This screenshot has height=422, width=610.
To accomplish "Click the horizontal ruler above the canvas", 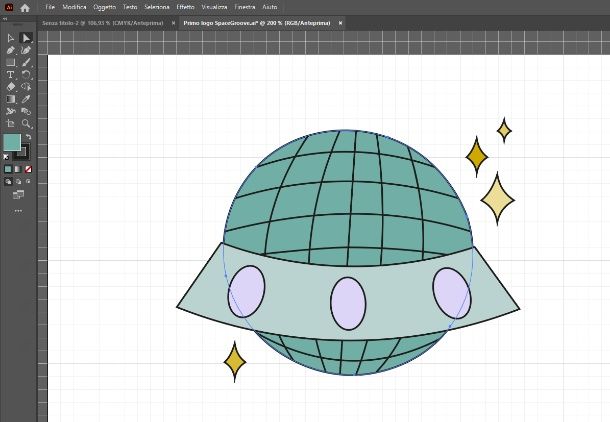I will coord(323,42).
